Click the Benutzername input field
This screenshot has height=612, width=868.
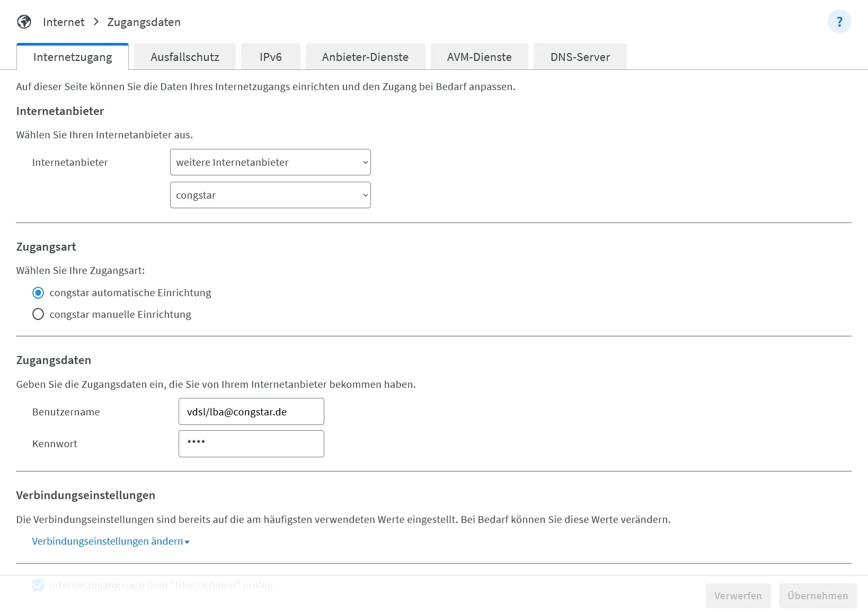pyautogui.click(x=251, y=412)
